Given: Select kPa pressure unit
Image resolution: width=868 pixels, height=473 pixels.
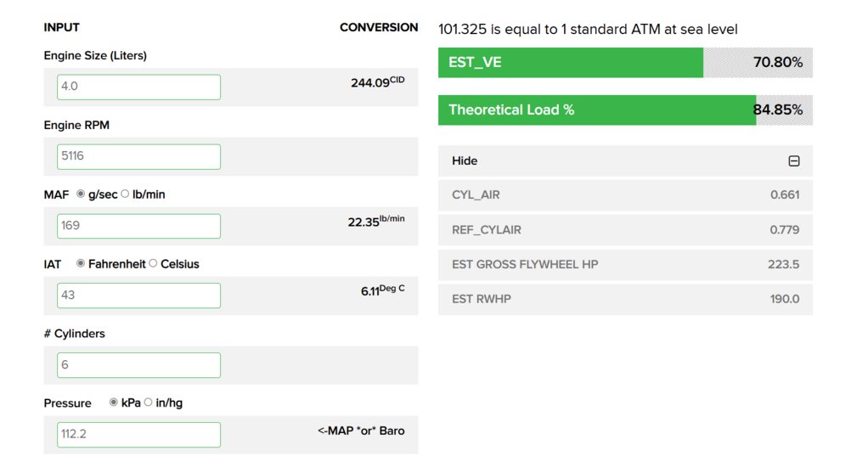Looking at the screenshot, I should (114, 403).
